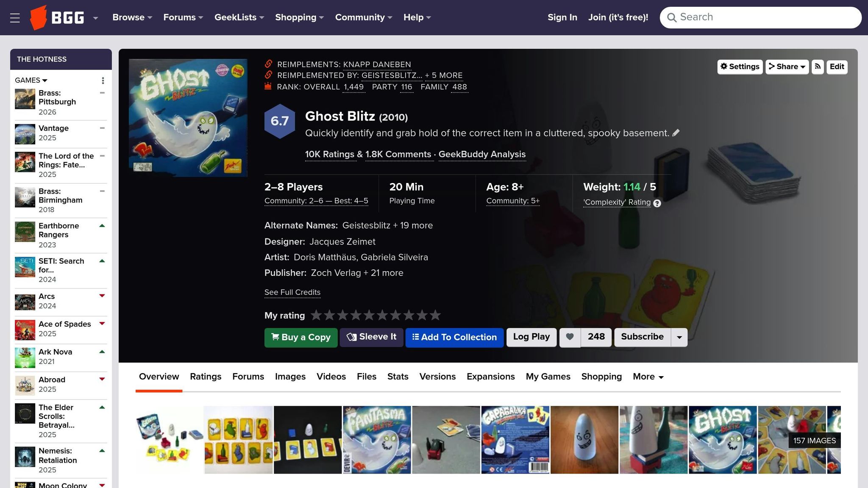The height and width of the screenshot is (488, 868).
Task: Open The Hotness three-dot options menu
Action: [103, 80]
